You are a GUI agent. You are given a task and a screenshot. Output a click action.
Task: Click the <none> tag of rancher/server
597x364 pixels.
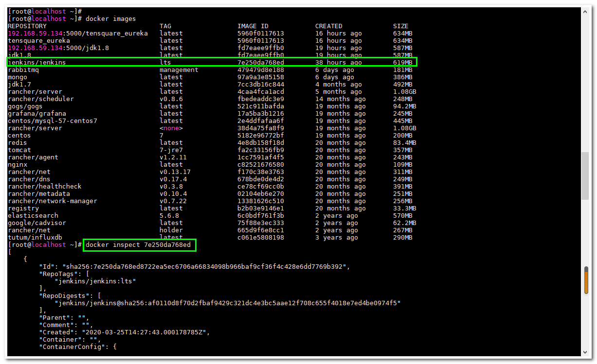coord(171,128)
